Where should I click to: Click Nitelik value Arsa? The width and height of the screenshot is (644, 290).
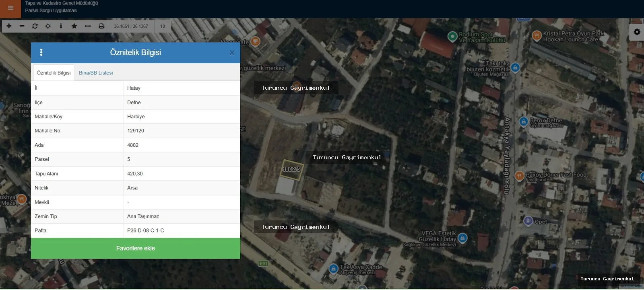(132, 188)
